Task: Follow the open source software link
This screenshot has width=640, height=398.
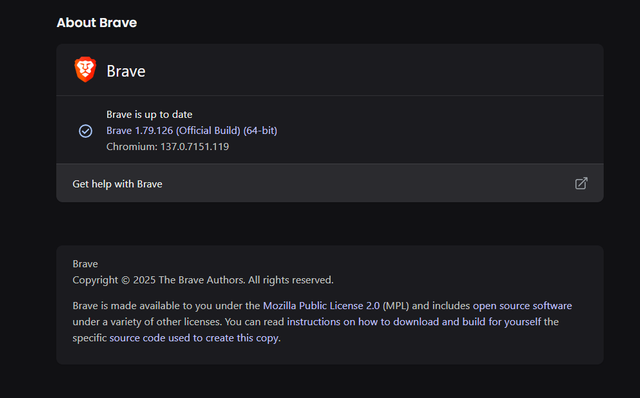Action: point(522,306)
